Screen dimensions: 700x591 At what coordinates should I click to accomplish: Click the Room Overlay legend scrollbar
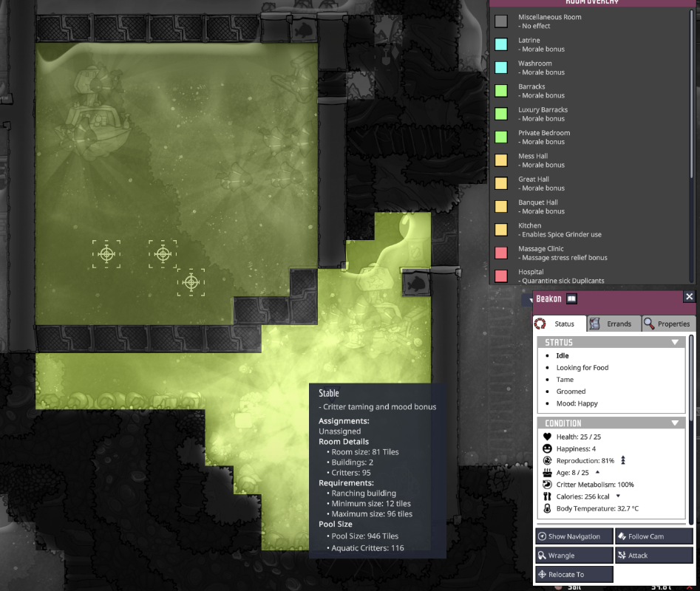point(692,94)
